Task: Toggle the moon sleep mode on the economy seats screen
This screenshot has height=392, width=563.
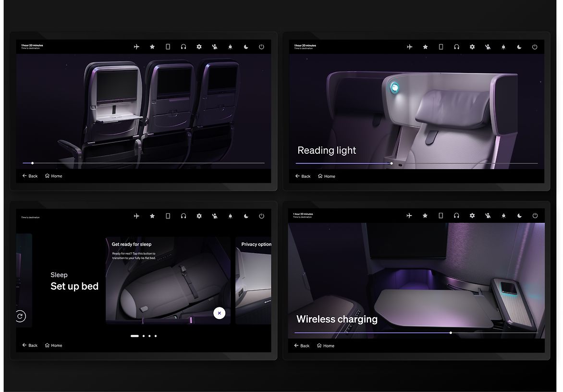Action: coord(246,47)
